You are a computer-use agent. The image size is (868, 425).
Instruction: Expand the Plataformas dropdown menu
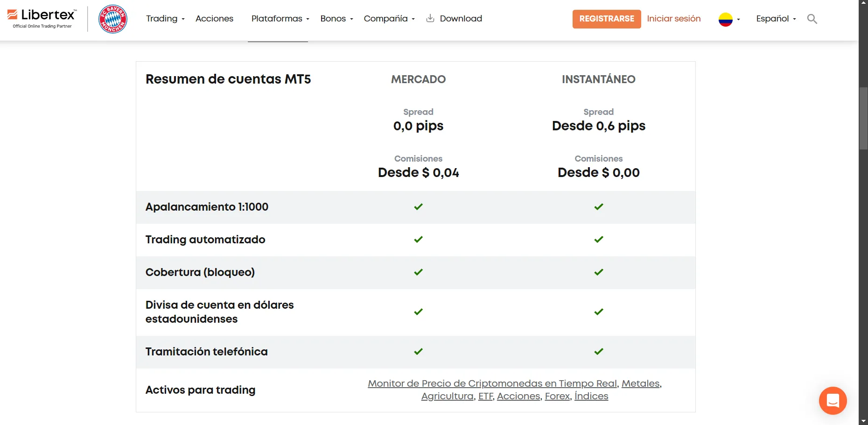tap(280, 19)
